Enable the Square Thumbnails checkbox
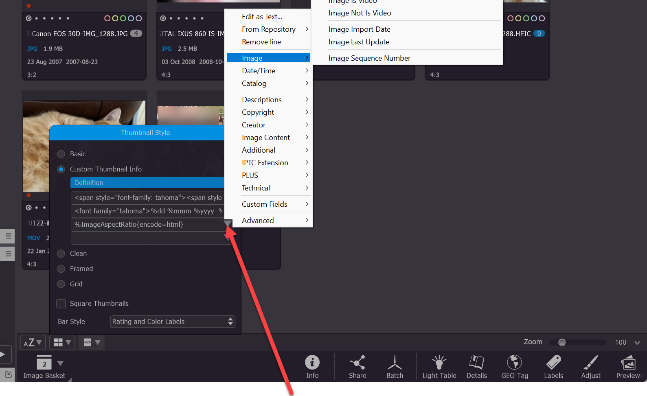 61,304
